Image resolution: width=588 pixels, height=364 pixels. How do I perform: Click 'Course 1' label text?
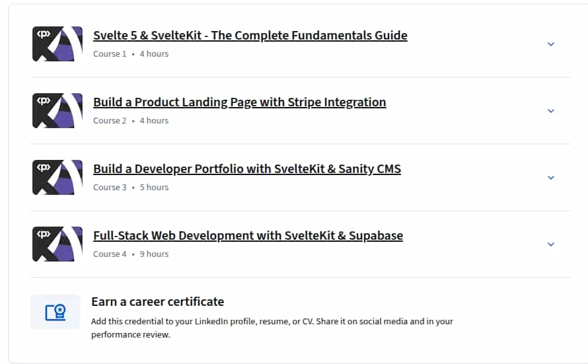pos(110,54)
